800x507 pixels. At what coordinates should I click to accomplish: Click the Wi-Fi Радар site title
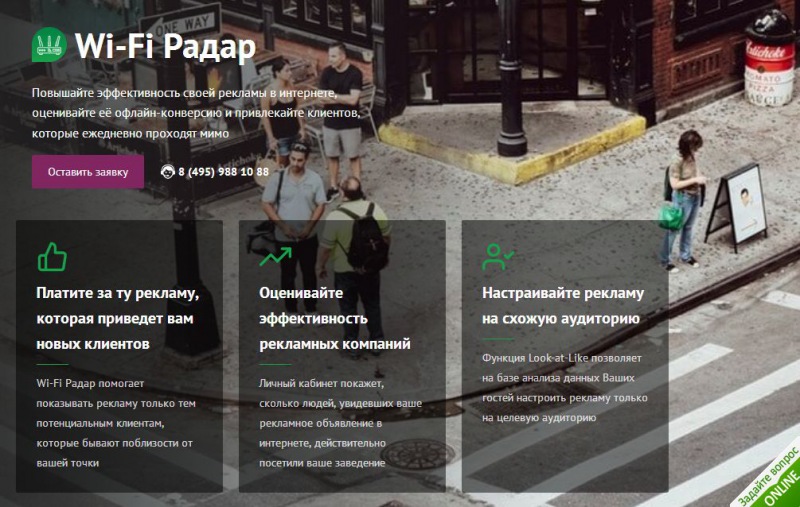tap(165, 46)
